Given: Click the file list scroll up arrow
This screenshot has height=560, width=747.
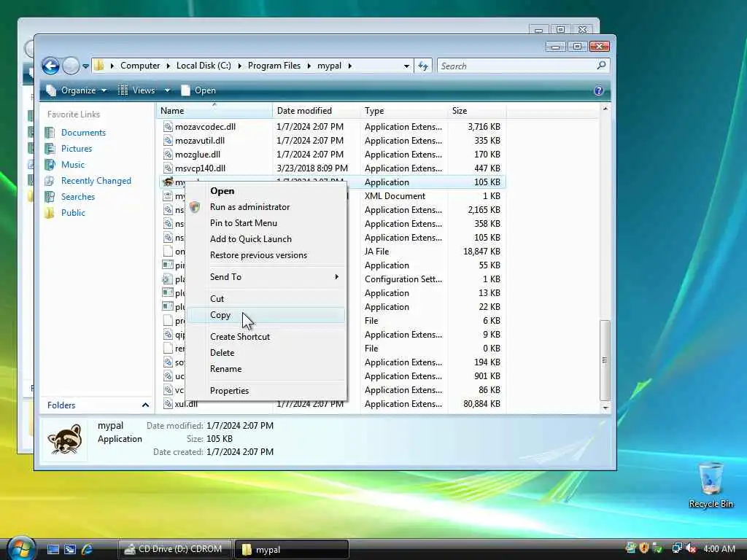Looking at the screenshot, I should click(605, 109).
